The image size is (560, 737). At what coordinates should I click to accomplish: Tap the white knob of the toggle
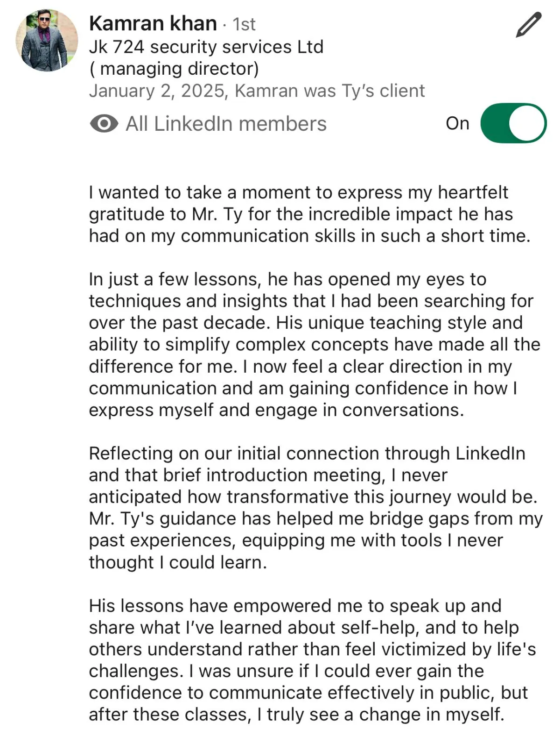(x=527, y=123)
